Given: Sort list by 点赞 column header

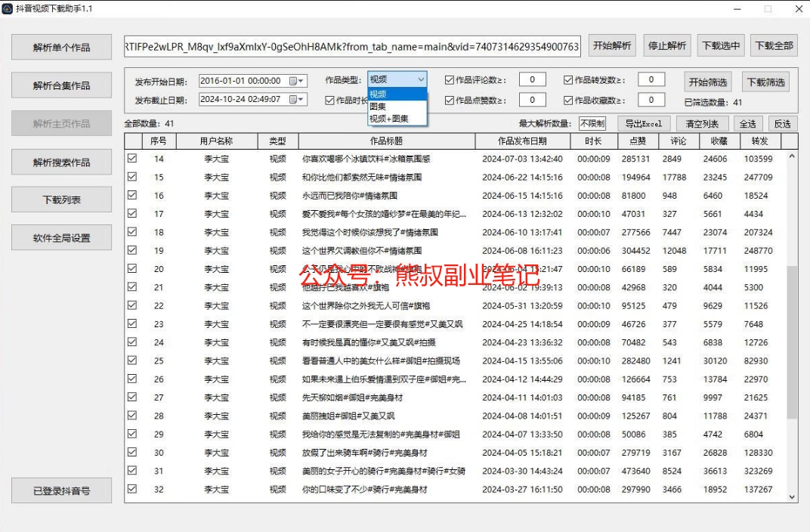Looking at the screenshot, I should click(x=637, y=141).
